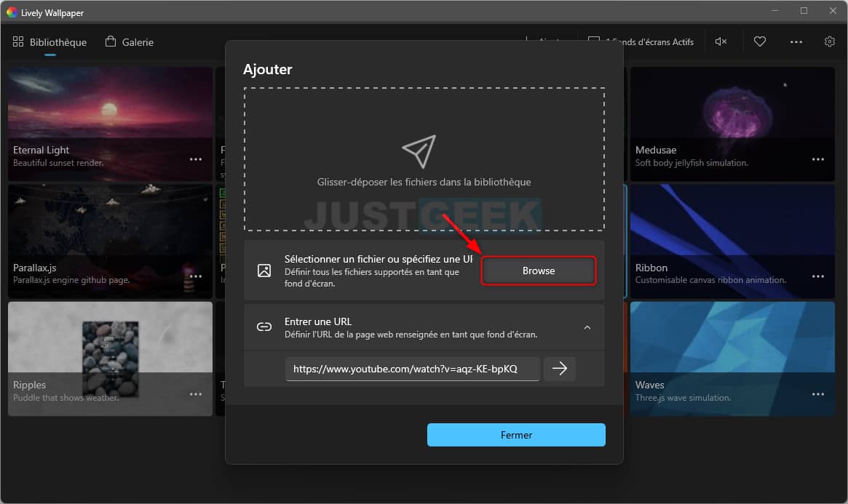Image resolution: width=848 pixels, height=504 pixels.
Task: Open Fonds d'écrans Actifs panel
Action: 641,41
